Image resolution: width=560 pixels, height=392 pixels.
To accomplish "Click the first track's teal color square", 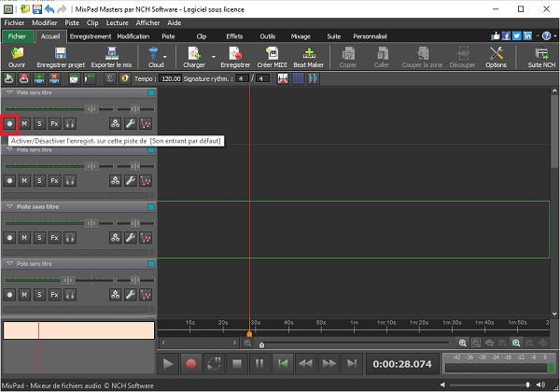I will pyautogui.click(x=151, y=92).
